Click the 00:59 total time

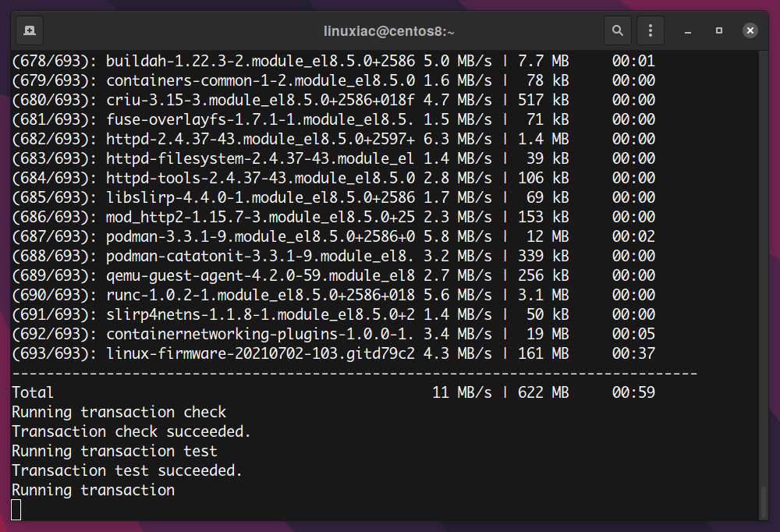[633, 392]
